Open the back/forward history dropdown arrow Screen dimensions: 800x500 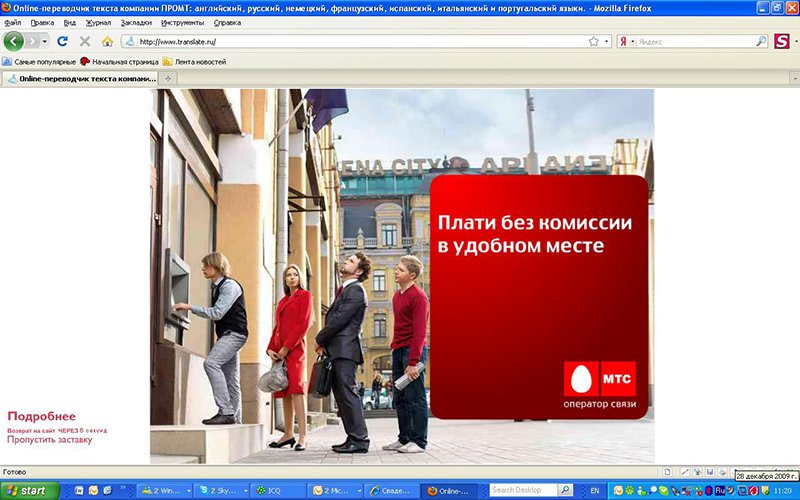point(45,41)
